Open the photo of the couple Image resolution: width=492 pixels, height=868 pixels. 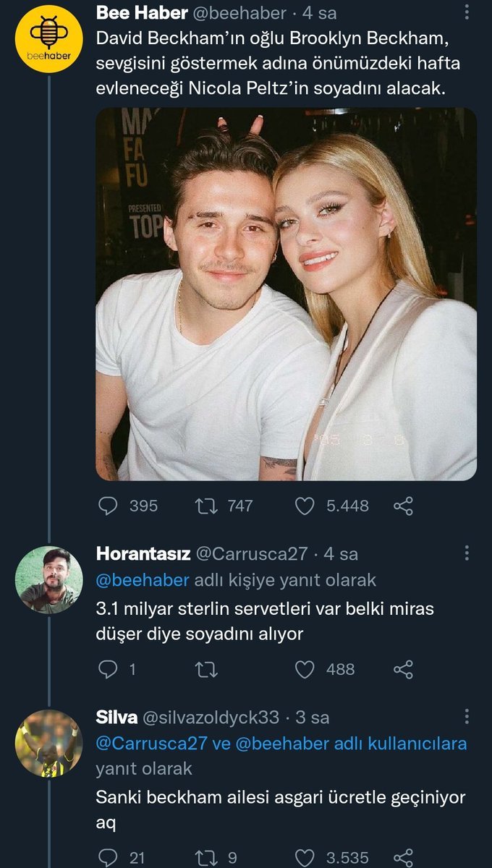click(x=286, y=294)
